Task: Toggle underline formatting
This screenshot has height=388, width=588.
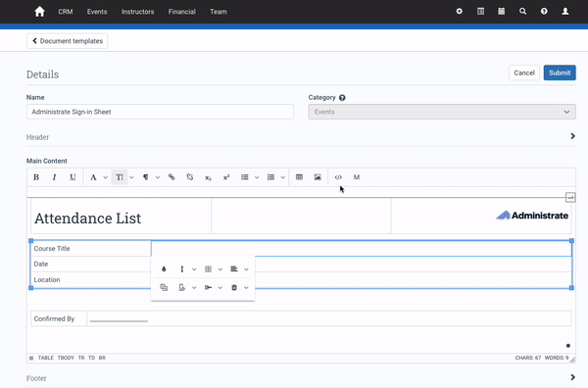Action: (x=73, y=177)
